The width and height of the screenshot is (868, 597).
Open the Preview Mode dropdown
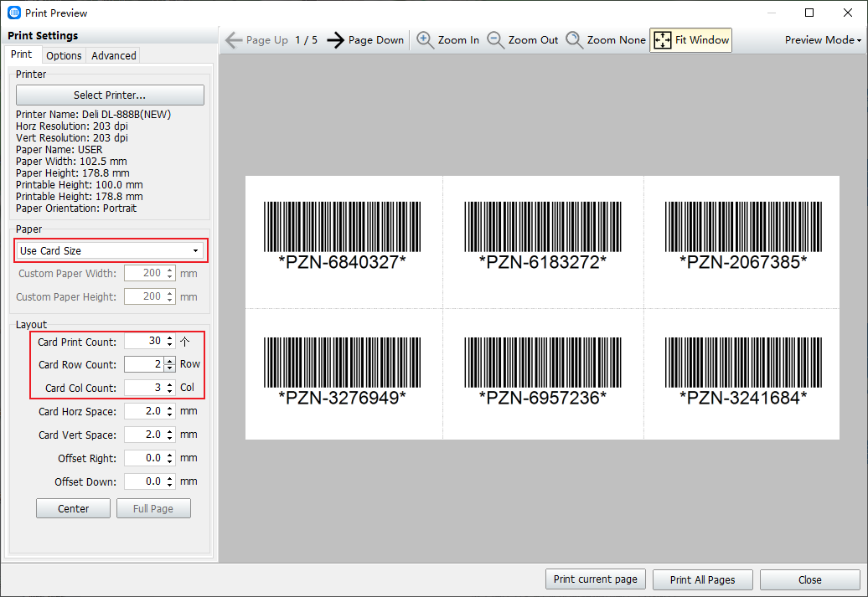(823, 40)
